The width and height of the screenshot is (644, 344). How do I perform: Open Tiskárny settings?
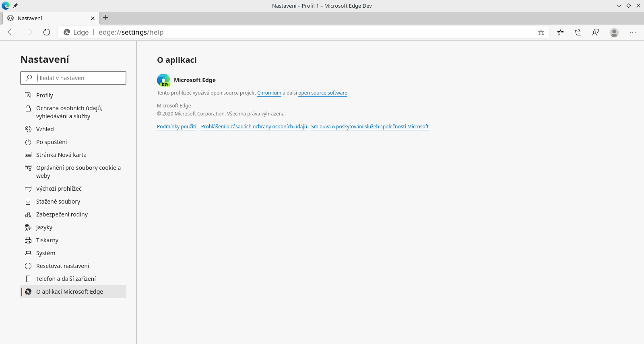tap(73, 240)
